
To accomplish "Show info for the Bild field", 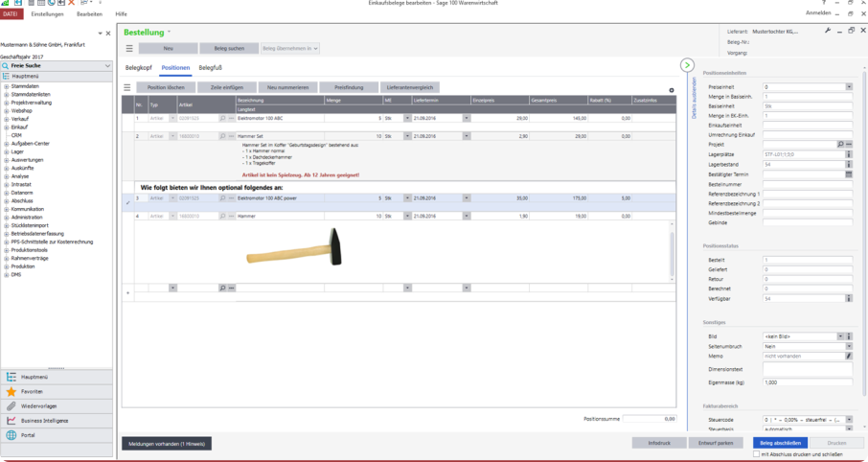I will click(x=849, y=336).
